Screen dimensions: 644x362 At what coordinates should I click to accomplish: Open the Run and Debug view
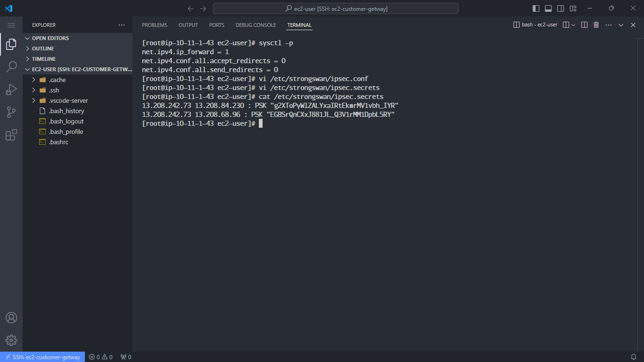pyautogui.click(x=11, y=90)
